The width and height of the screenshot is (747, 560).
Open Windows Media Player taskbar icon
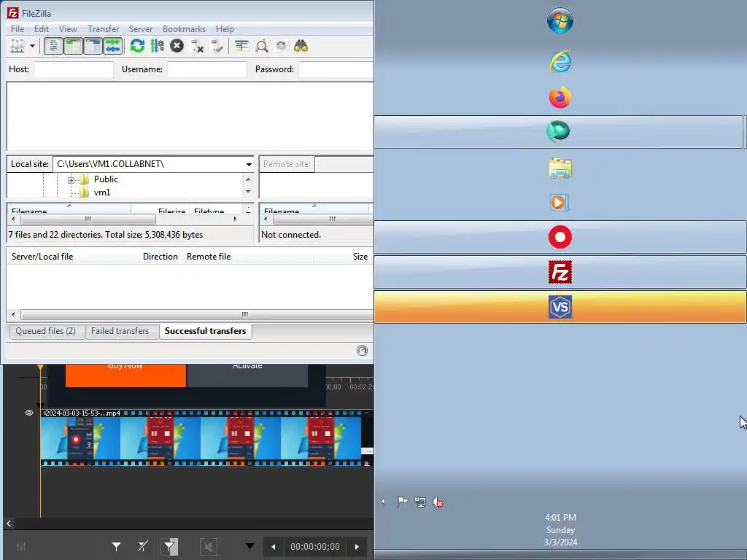coord(560,203)
